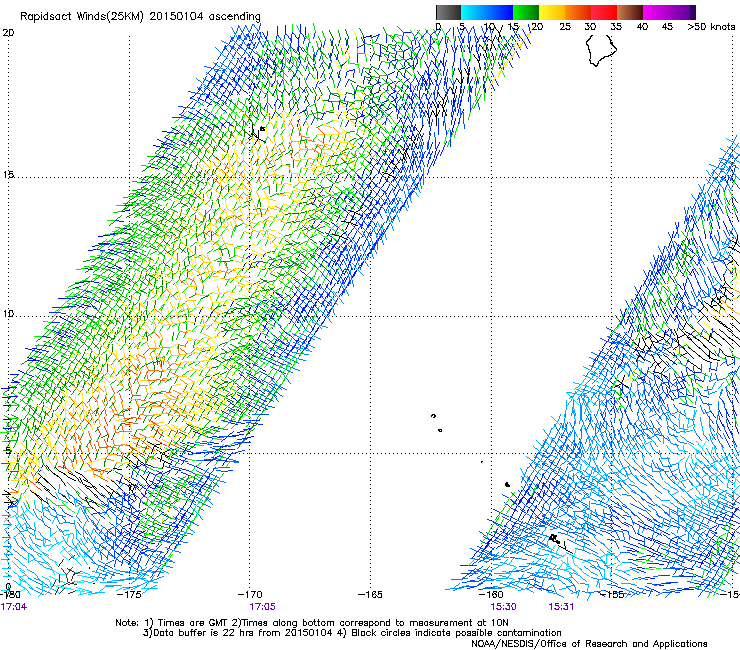The width and height of the screenshot is (740, 650).
Task: Click the yellow 20-25 knots color segment
Action: pyautogui.click(x=552, y=12)
